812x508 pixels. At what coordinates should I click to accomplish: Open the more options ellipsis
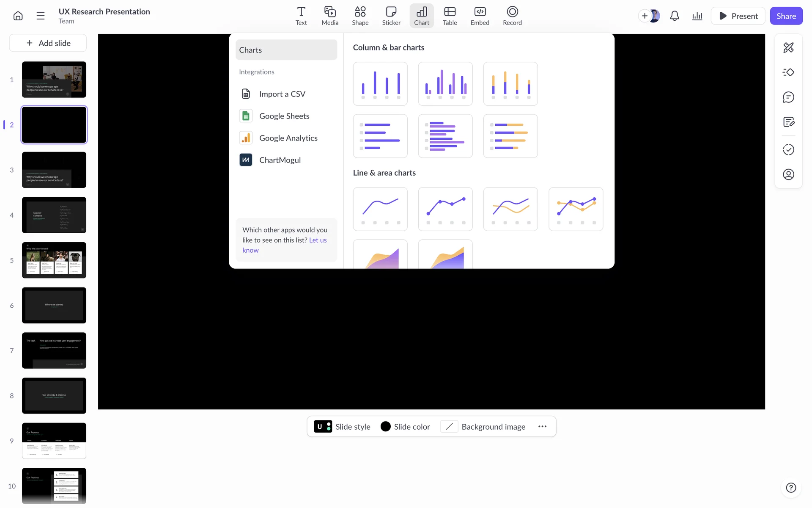(x=542, y=426)
